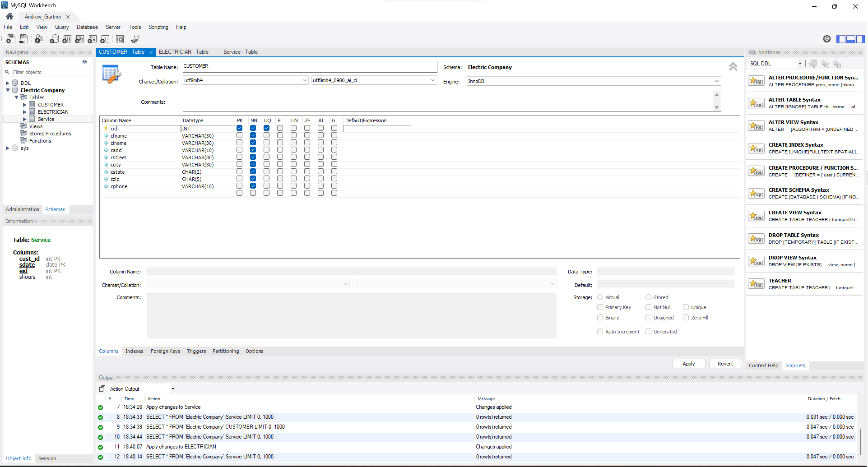868x467 pixels.
Task: Collapse the table header double-chevron icon
Action: click(x=733, y=67)
